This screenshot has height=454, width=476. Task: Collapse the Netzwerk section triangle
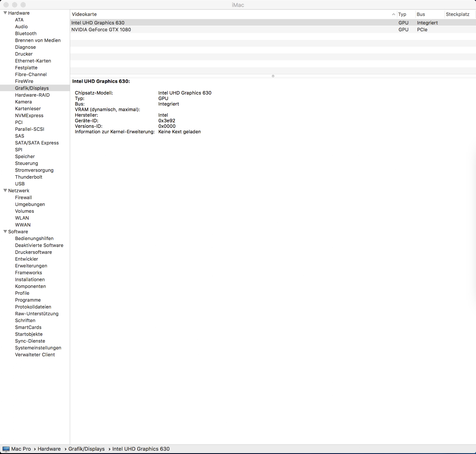coord(5,191)
